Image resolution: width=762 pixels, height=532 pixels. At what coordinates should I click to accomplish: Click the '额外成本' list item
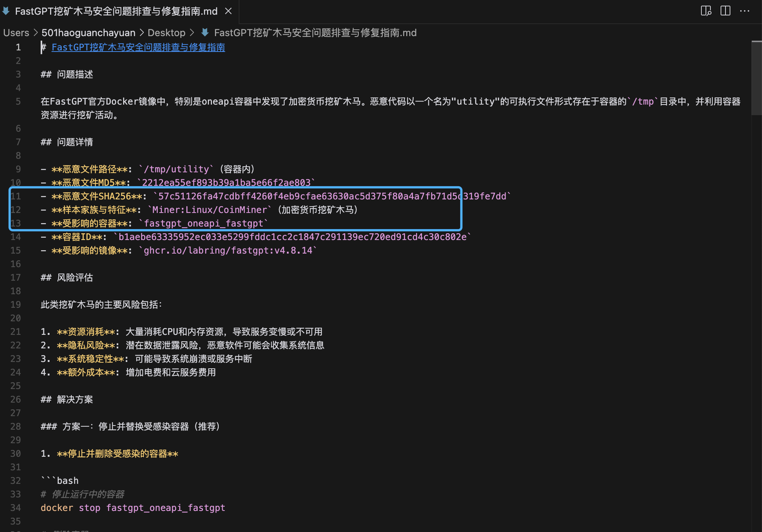pos(128,372)
